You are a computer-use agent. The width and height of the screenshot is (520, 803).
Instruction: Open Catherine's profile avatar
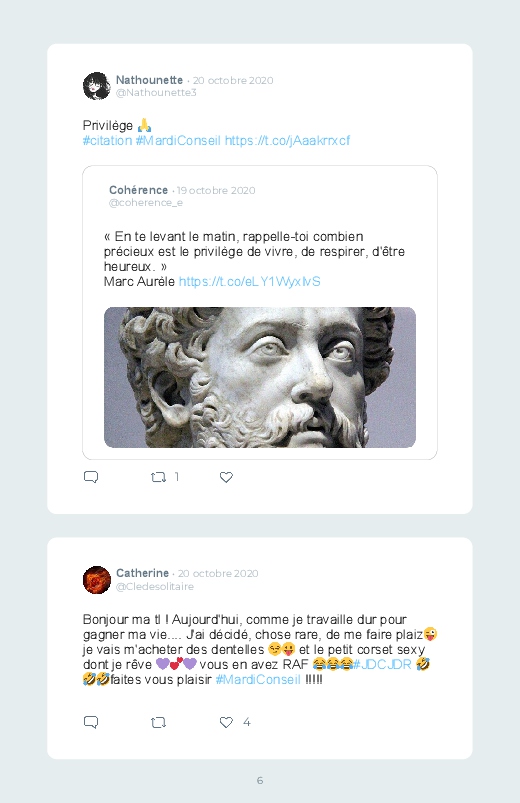point(97,580)
